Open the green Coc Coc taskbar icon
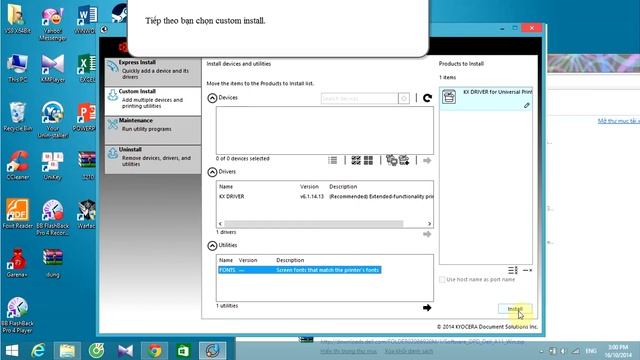Viewport: 640px width, 360px height. [96, 351]
